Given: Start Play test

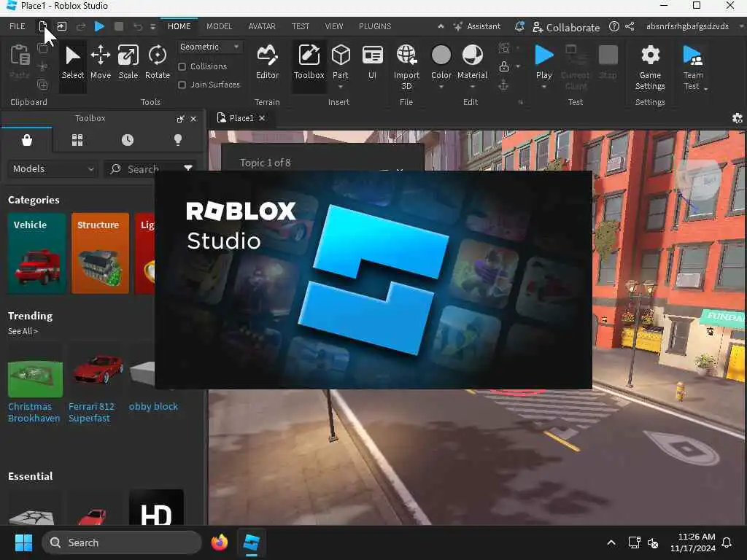Looking at the screenshot, I should tap(543, 61).
